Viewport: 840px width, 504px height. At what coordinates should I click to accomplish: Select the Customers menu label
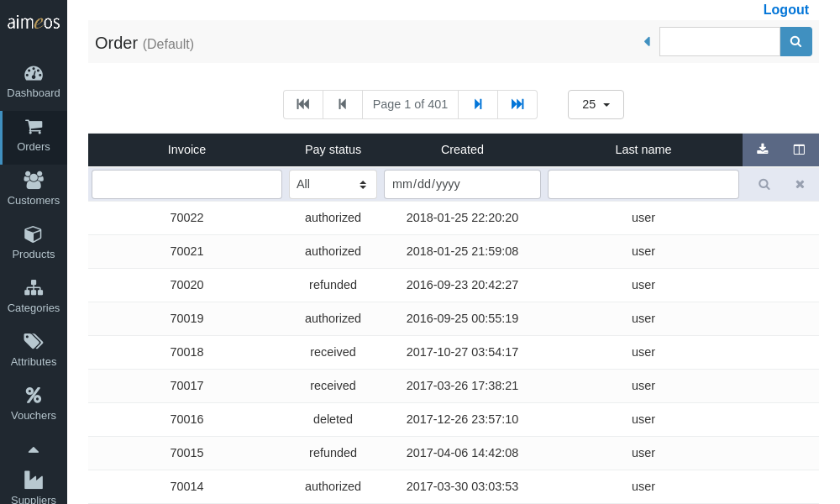(x=34, y=200)
